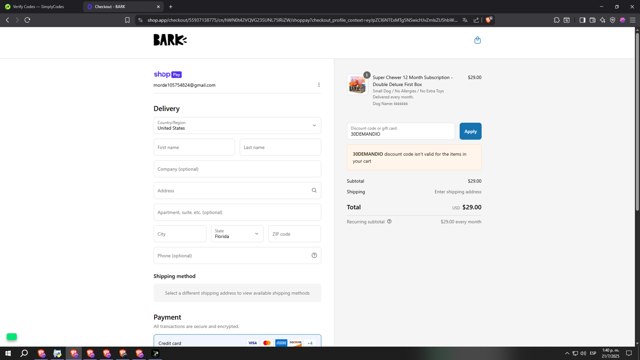Screen dimensions: 640x360
Task: Toggle browser sidebar panel icon
Action: pyautogui.click(x=582, y=20)
